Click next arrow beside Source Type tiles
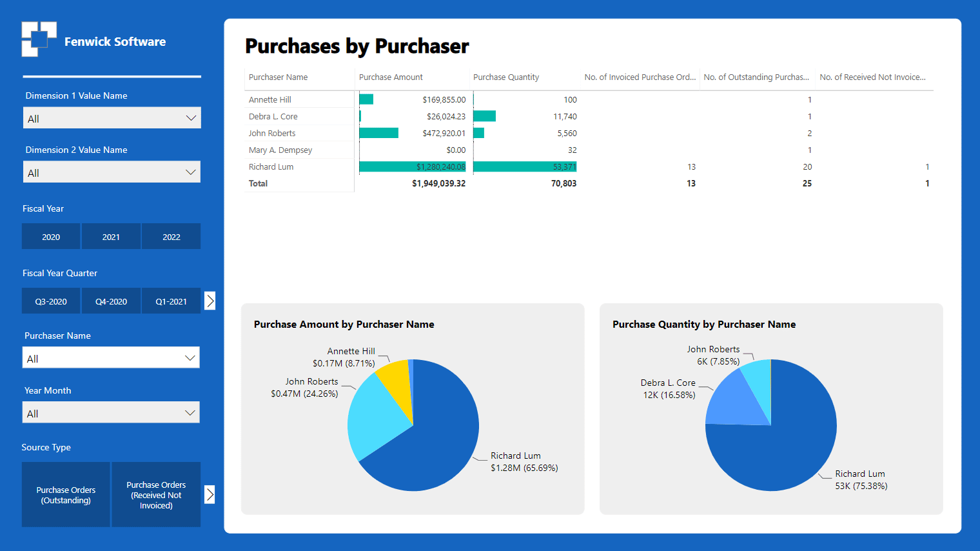Screen dimensions: 980x551 tap(210, 494)
